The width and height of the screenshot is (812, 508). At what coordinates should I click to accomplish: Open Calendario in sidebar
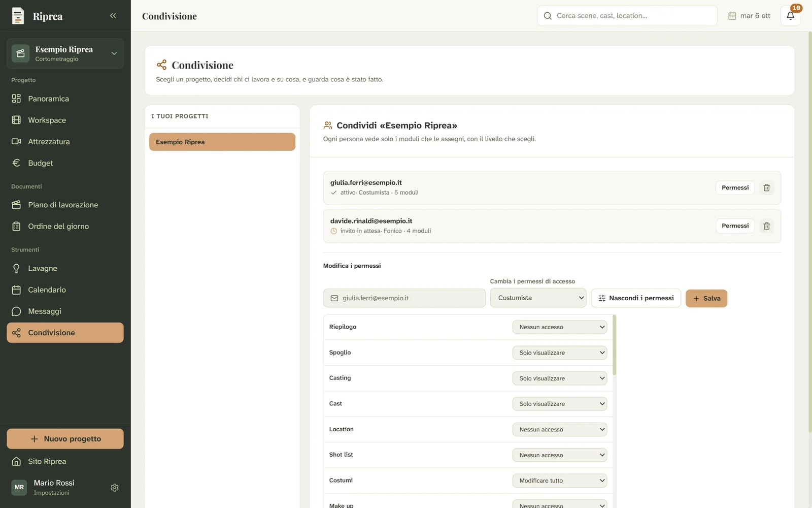(65, 290)
